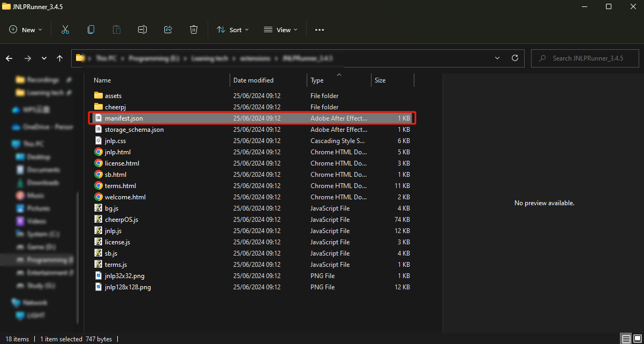Click the Search JNLPRunner_3.4.5 field
The height and width of the screenshot is (344, 644).
pyautogui.click(x=588, y=58)
